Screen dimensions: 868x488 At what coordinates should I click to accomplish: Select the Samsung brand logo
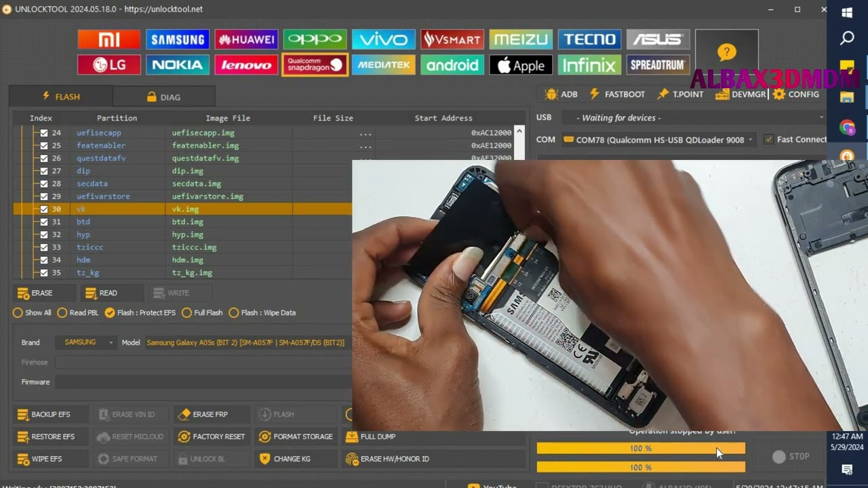pos(178,39)
